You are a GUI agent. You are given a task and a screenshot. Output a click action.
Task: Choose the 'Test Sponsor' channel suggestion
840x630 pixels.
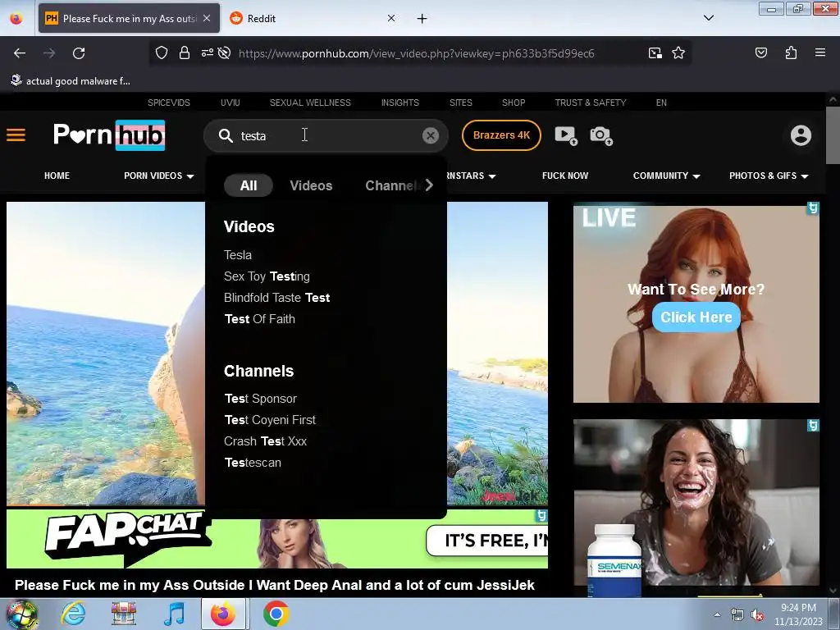[x=260, y=399]
